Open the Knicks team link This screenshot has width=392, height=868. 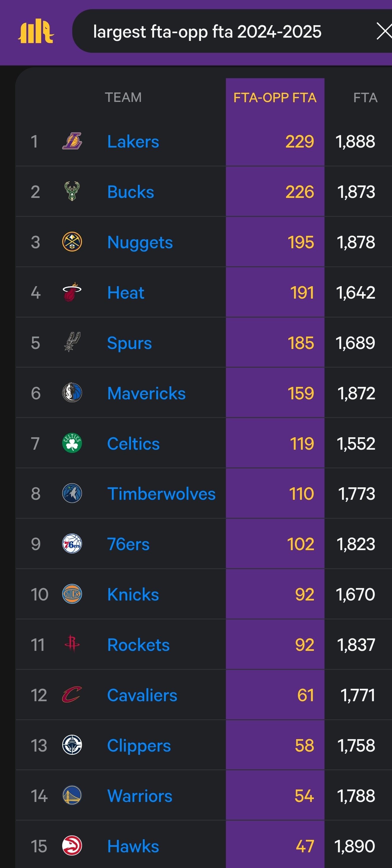(133, 594)
